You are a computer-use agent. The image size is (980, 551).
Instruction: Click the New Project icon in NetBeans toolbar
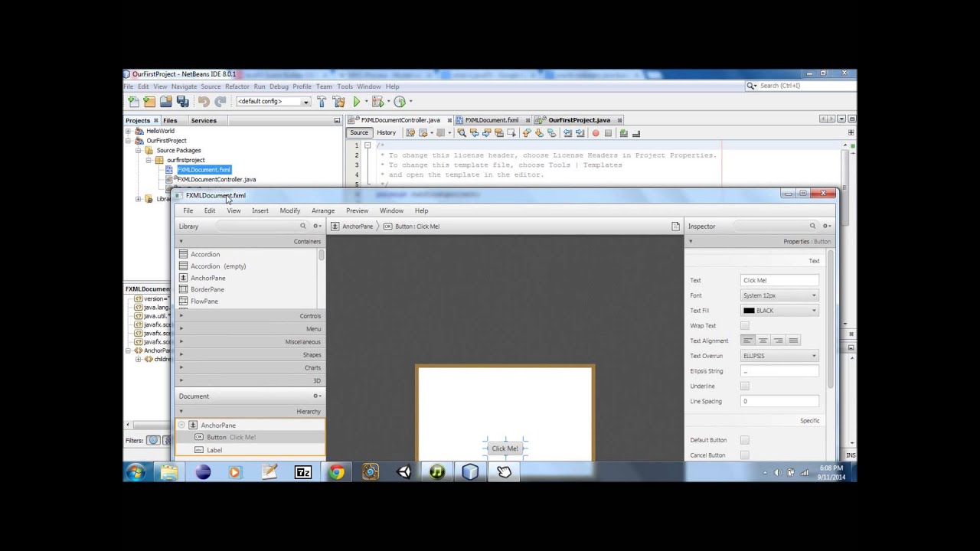(149, 101)
